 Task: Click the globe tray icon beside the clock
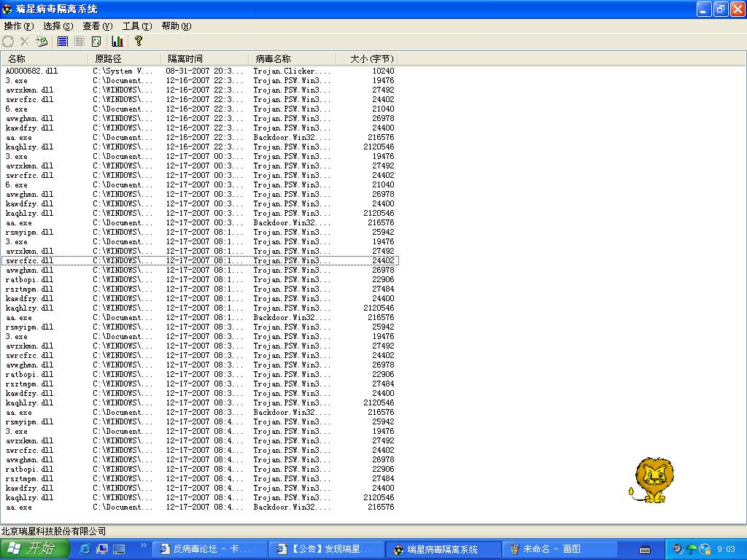(x=705, y=549)
